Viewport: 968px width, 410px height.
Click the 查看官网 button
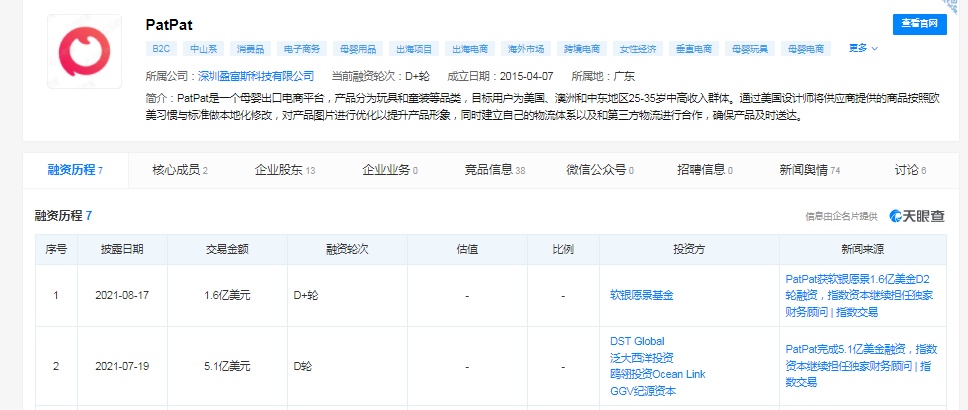(919, 24)
